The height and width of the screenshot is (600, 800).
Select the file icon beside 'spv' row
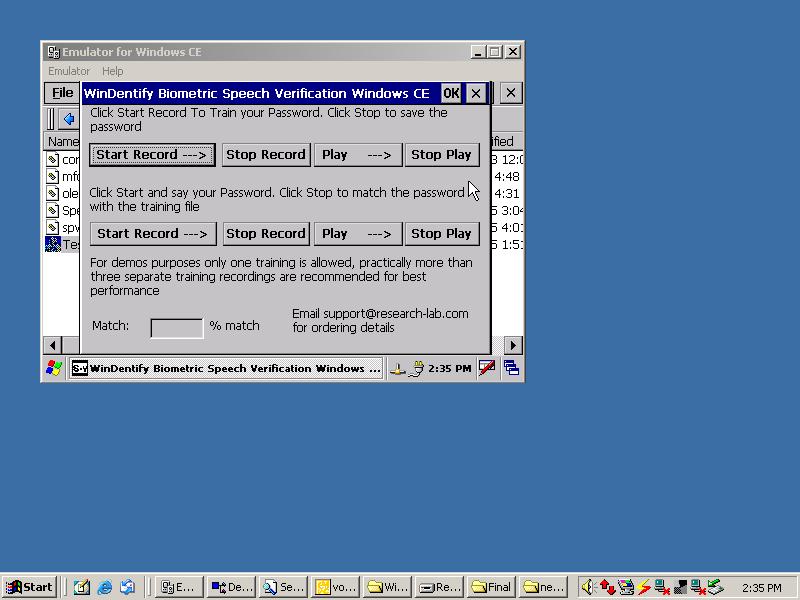point(53,227)
